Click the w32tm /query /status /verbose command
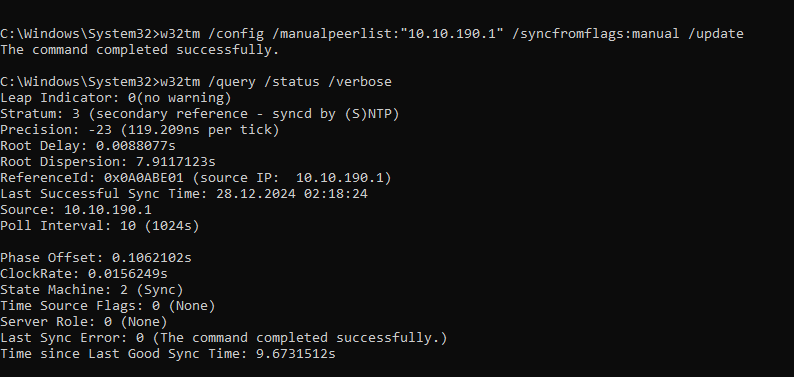 pyautogui.click(x=275, y=82)
